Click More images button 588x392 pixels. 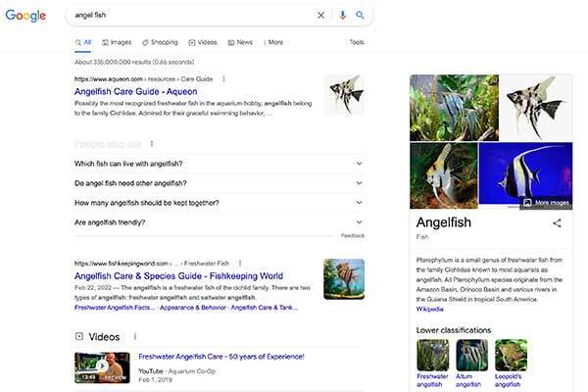click(547, 203)
